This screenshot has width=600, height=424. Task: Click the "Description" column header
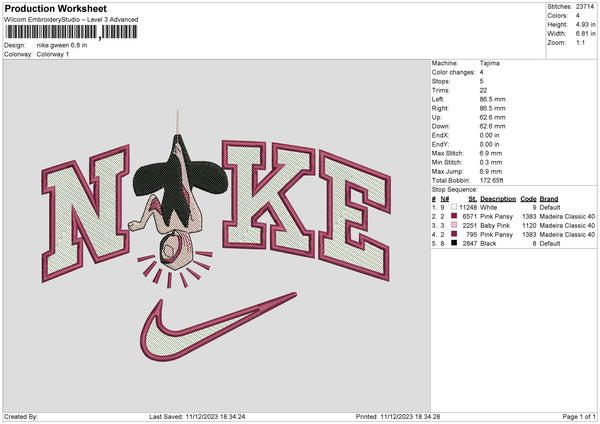pyautogui.click(x=498, y=199)
